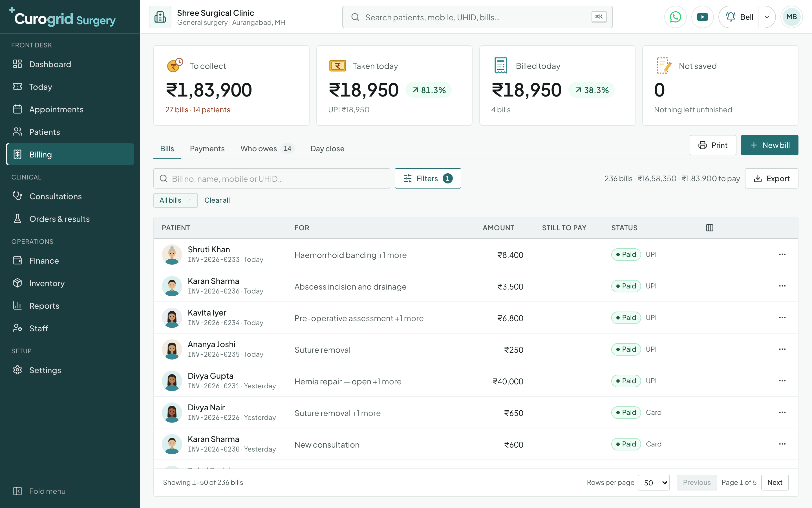Click Karan Sharma's Abscess incision and drainage text

(350, 286)
